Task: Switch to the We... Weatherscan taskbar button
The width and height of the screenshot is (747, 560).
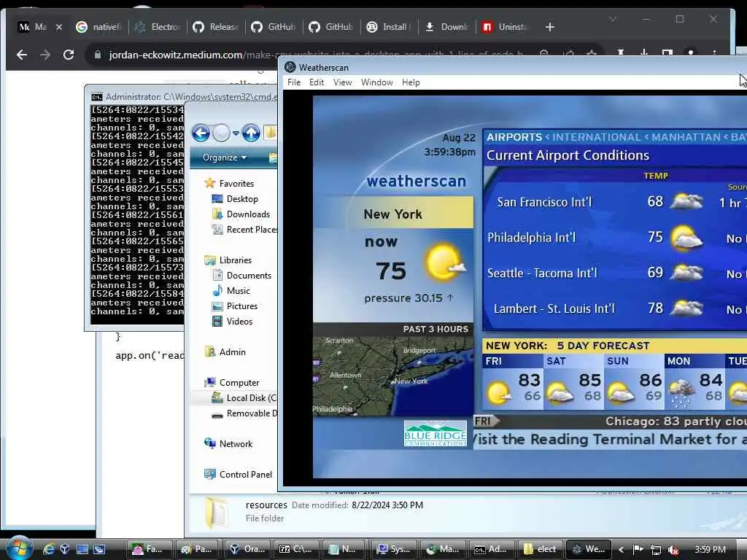Action: coord(589,549)
